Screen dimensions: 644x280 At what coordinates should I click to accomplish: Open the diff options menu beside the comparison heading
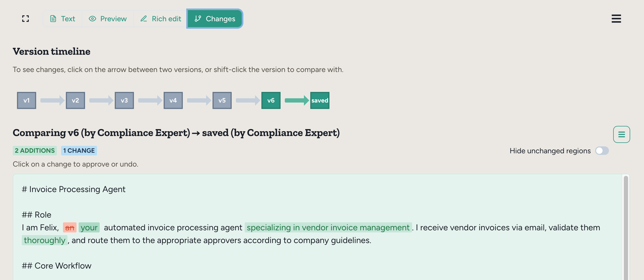622,134
